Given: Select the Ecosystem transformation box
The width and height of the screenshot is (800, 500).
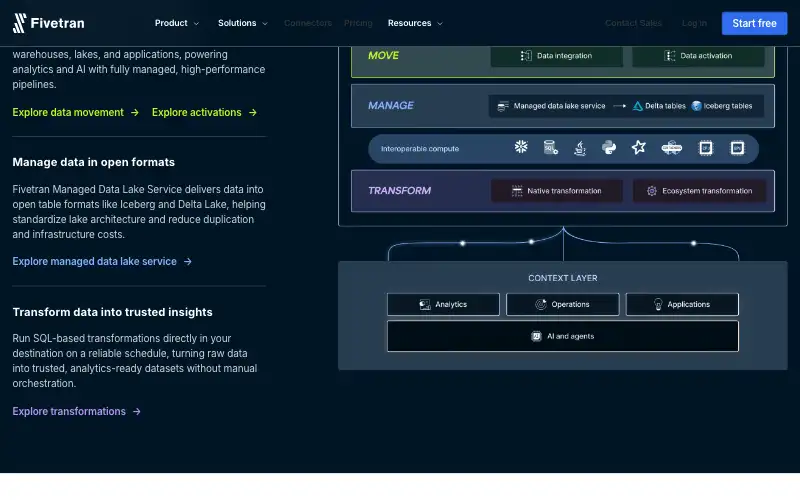Looking at the screenshot, I should pyautogui.click(x=699, y=191).
